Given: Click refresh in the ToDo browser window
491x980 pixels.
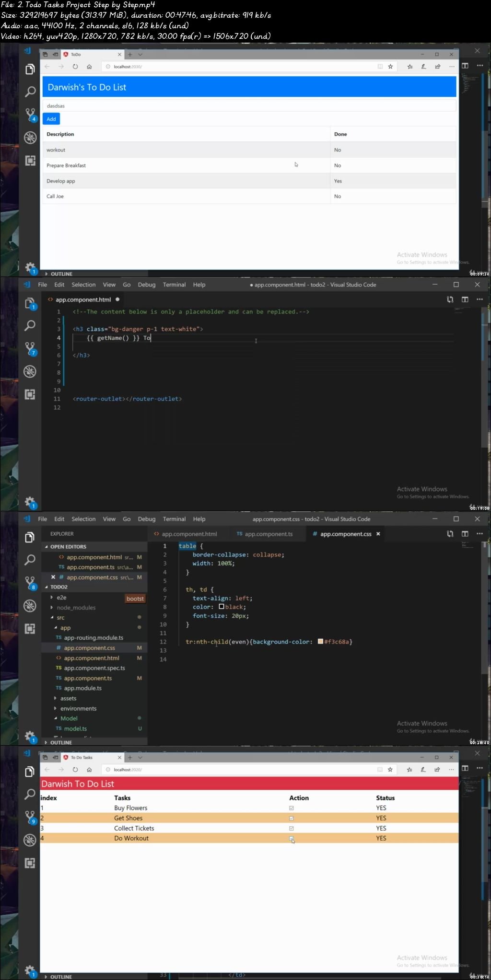Looking at the screenshot, I should coord(75,67).
